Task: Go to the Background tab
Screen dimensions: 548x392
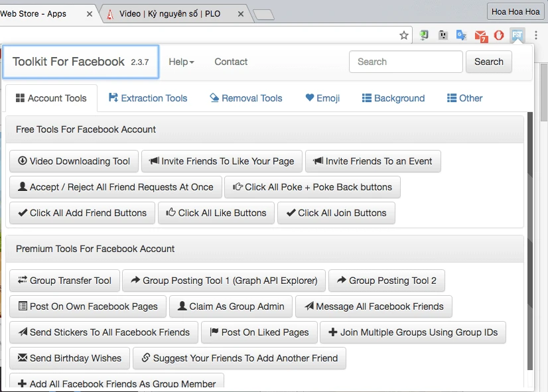Action: pos(393,98)
